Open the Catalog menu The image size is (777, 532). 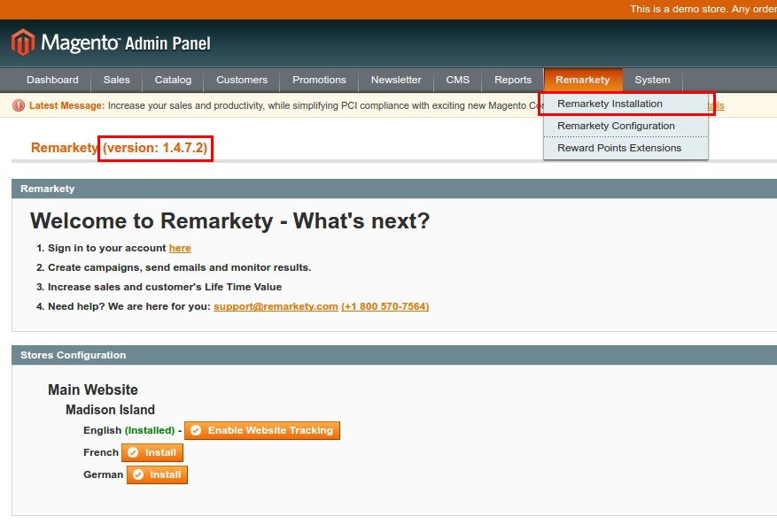point(173,80)
